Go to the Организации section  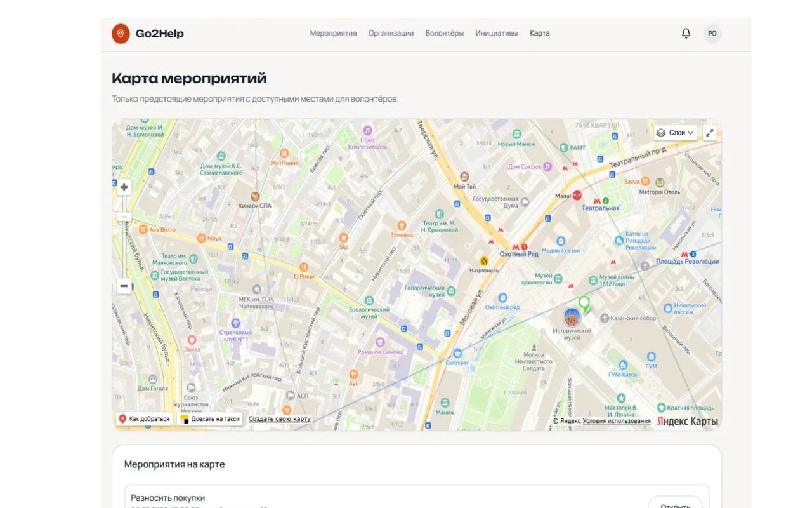391,34
